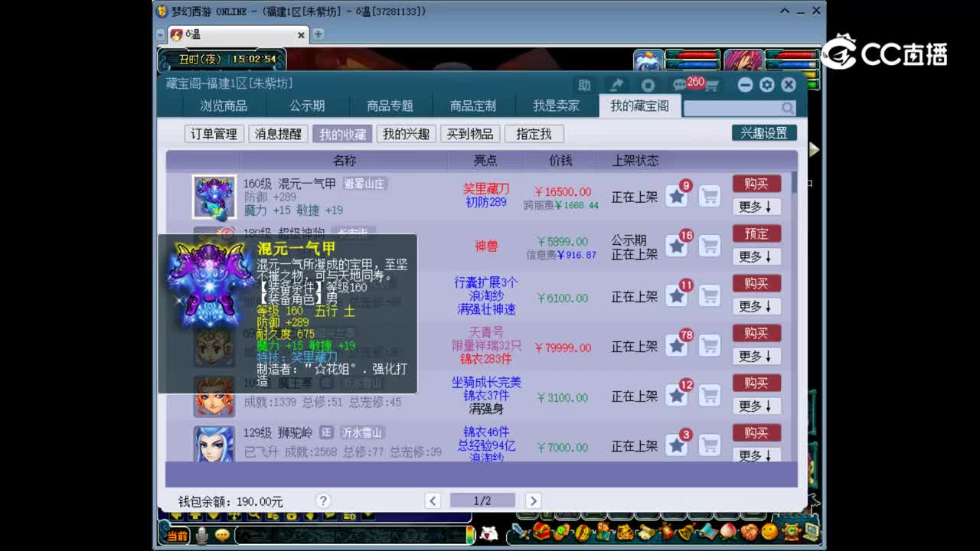Click the peach icon in the bottom toolbar
Viewport: 980px width, 551px height.
coord(728,531)
